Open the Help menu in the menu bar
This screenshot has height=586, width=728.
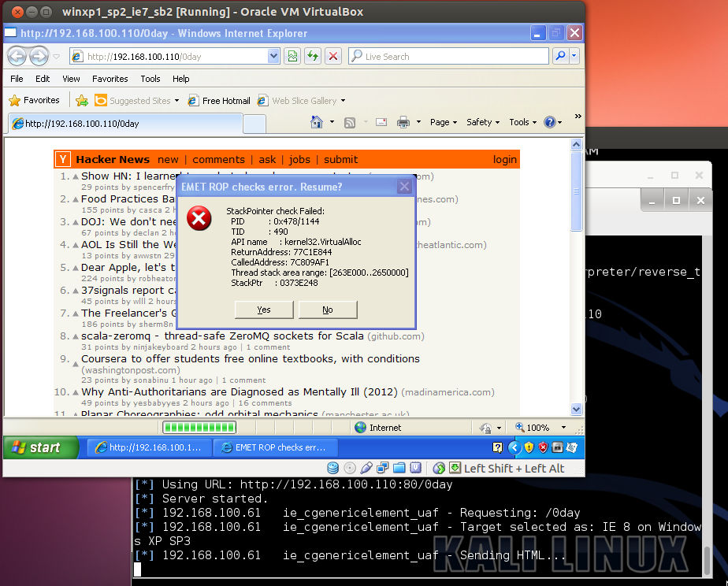pos(181,79)
